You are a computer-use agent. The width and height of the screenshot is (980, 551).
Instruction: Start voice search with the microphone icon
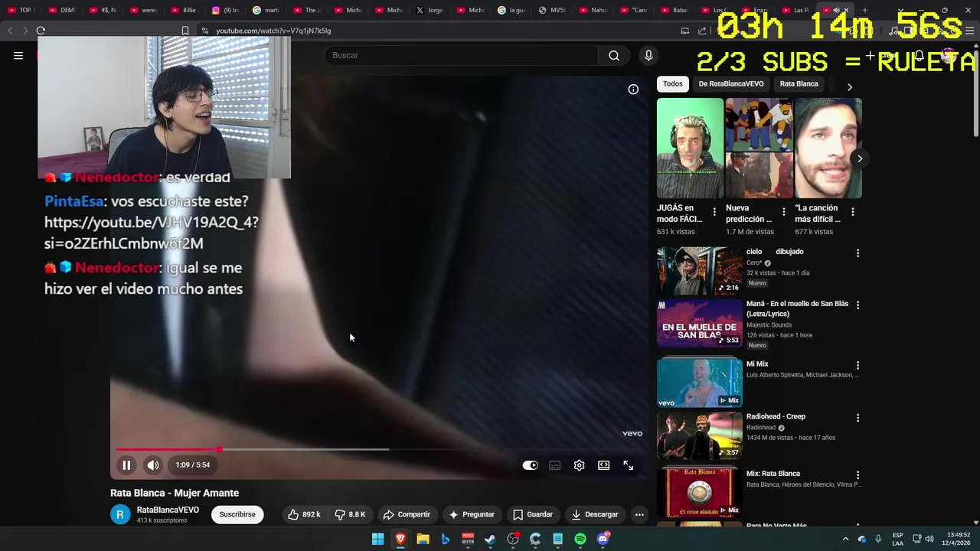point(648,55)
